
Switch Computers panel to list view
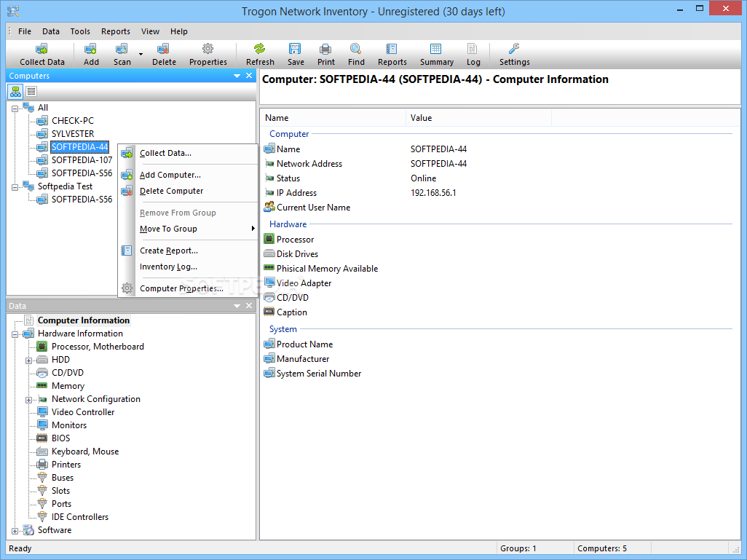pos(31,91)
